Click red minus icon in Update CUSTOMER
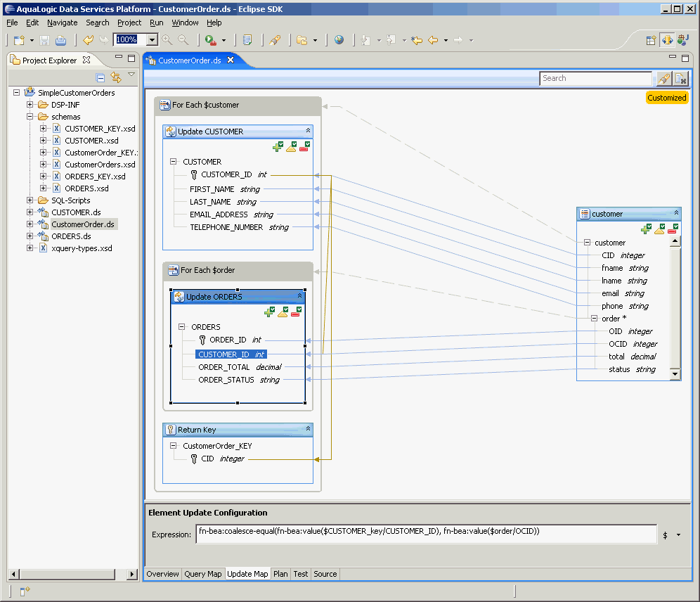 (x=305, y=146)
